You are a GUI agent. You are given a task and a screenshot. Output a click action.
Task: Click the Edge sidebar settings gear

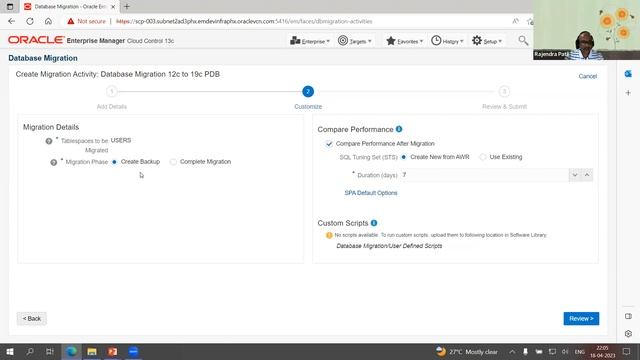tap(628, 333)
